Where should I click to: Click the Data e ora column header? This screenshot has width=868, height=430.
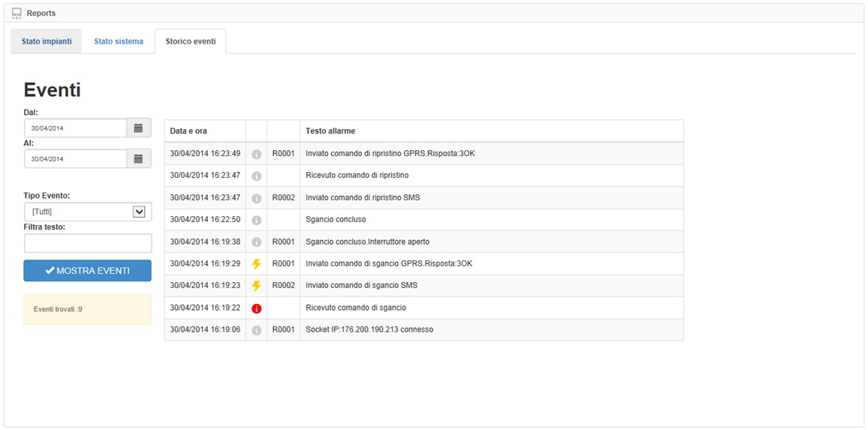click(188, 131)
